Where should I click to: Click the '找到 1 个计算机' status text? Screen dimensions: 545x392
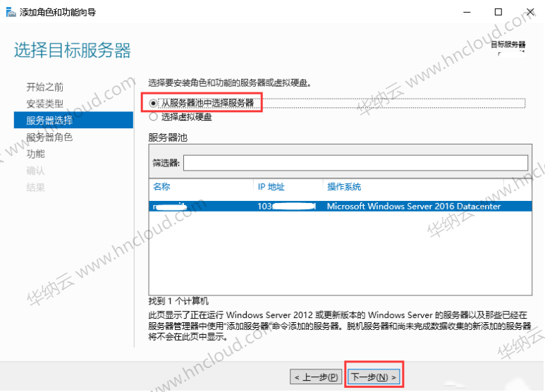(178, 300)
